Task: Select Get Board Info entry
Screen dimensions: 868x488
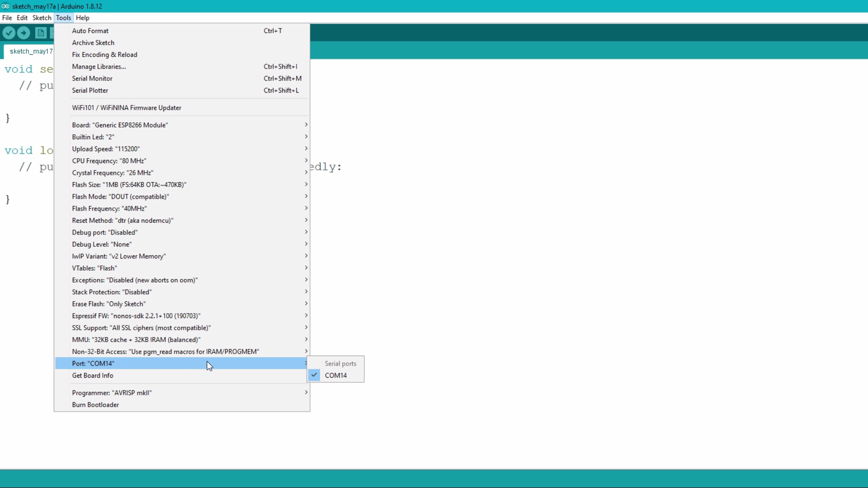Action: (x=93, y=376)
